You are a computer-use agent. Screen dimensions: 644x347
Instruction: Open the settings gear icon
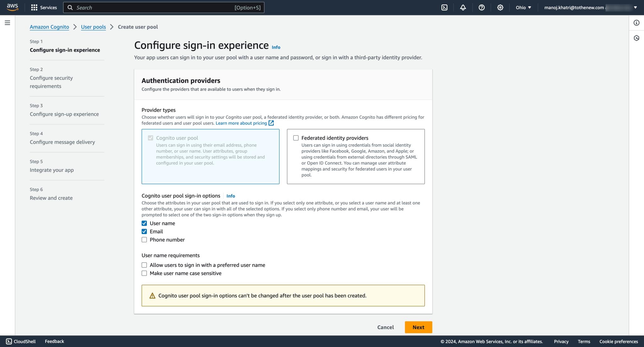500,7
